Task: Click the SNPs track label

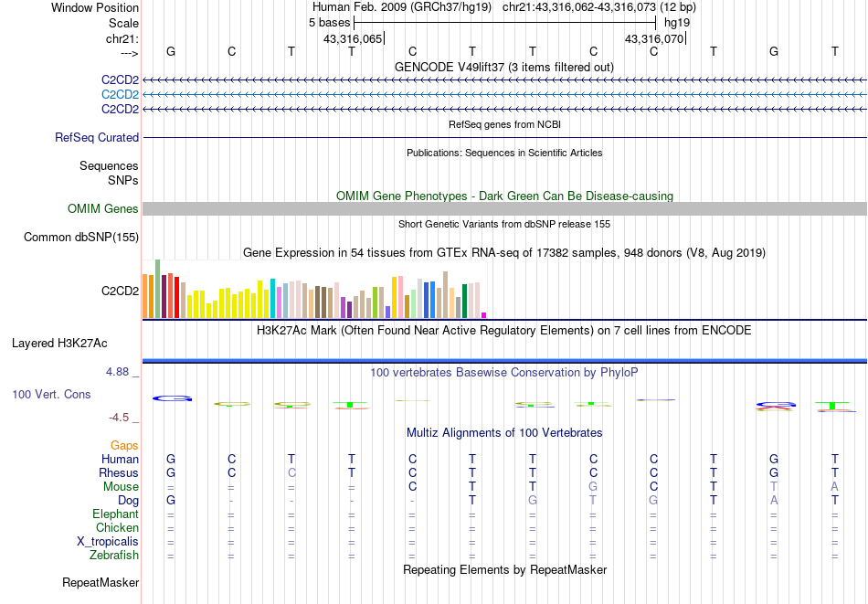Action: [x=123, y=180]
